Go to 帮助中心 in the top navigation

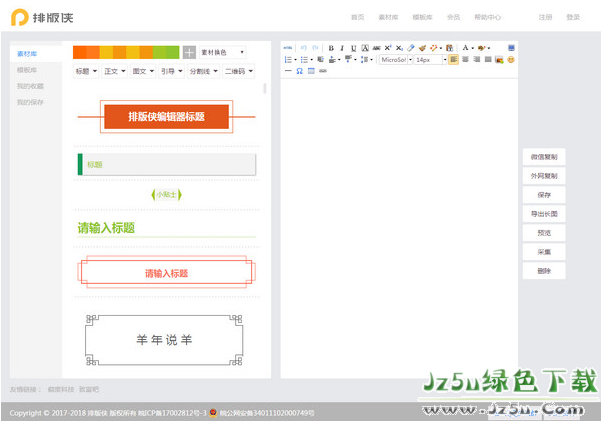pyautogui.click(x=487, y=17)
